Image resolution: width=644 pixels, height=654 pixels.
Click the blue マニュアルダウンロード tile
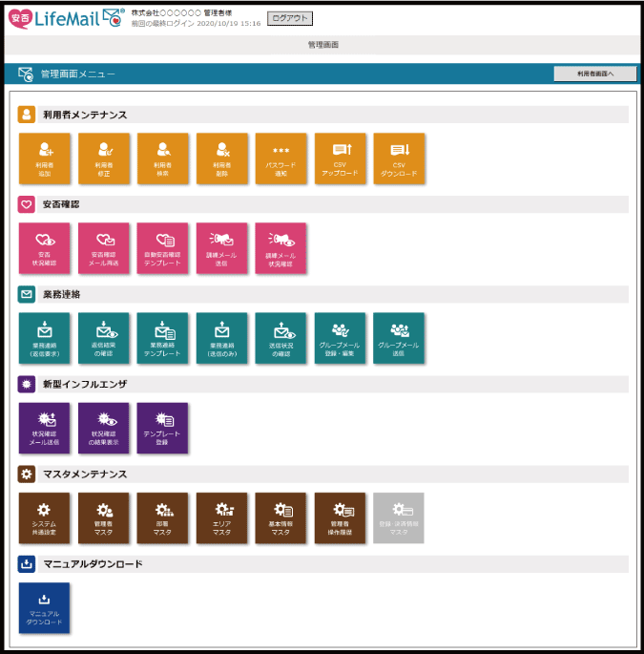coord(44,607)
